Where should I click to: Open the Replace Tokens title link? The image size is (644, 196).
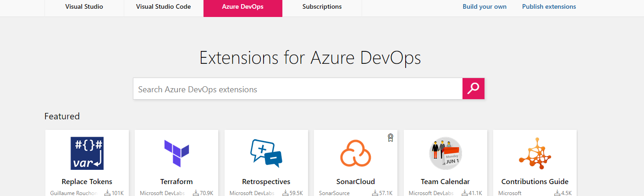point(87,182)
